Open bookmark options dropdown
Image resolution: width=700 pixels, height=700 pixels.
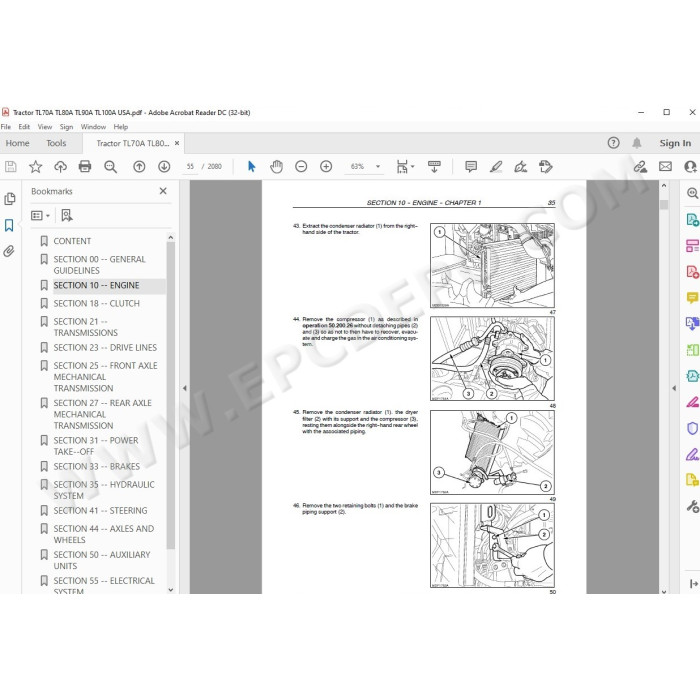tap(40, 216)
